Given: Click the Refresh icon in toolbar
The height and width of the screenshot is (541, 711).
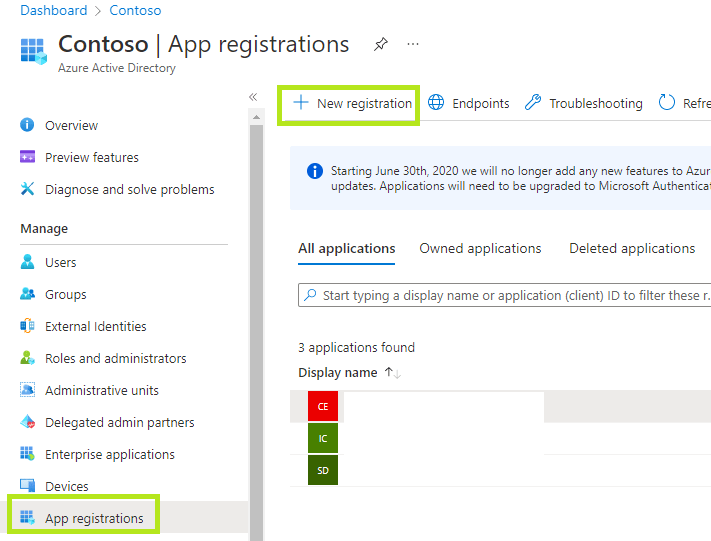Looking at the screenshot, I should click(x=667, y=103).
